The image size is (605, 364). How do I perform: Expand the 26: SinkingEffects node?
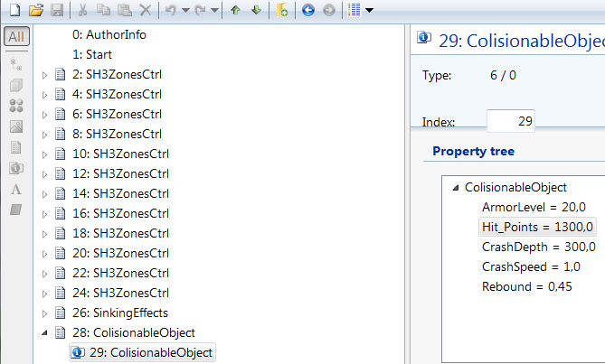[x=44, y=313]
